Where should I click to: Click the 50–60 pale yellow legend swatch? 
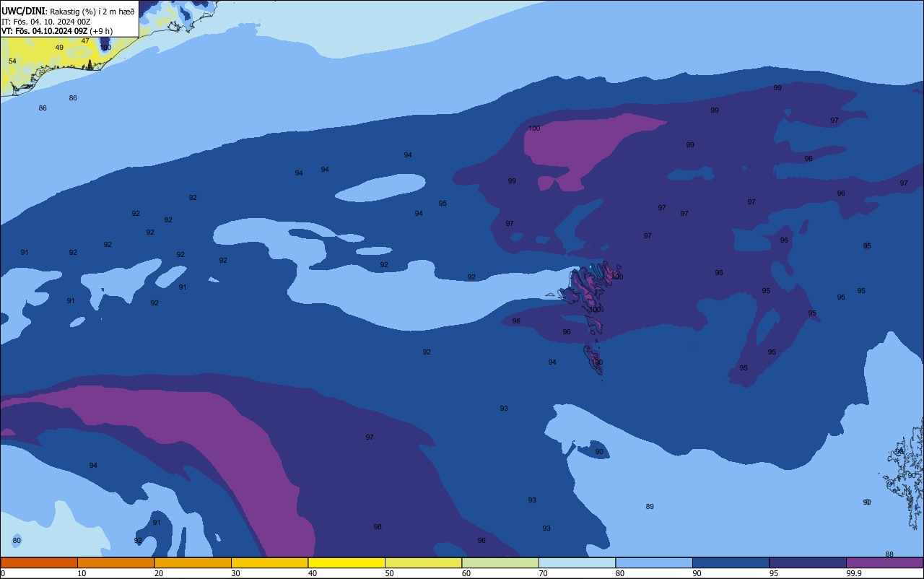(423, 562)
